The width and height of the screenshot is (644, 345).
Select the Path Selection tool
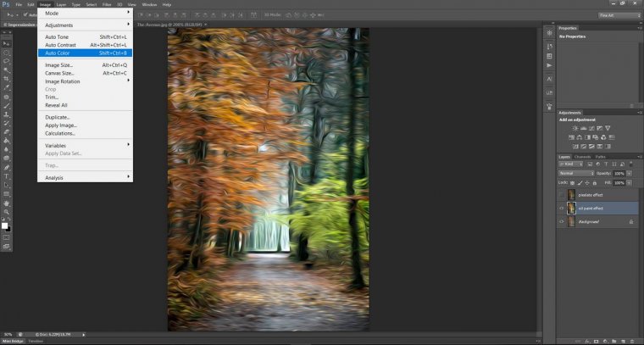[x=6, y=186]
